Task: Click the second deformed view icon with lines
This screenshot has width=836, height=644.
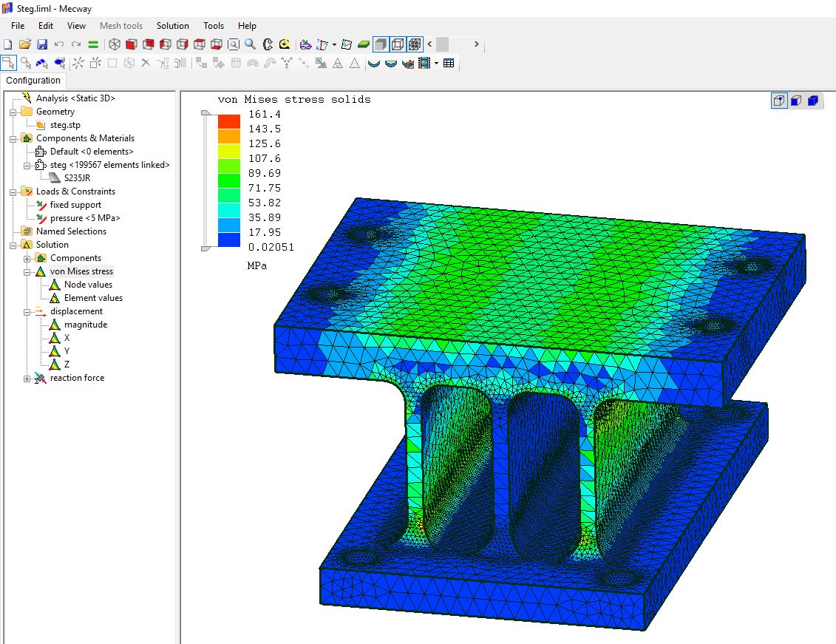Action: tap(391, 64)
